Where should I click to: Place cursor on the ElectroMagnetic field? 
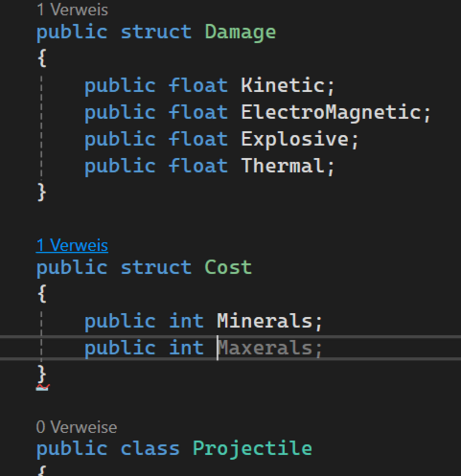pos(330,112)
